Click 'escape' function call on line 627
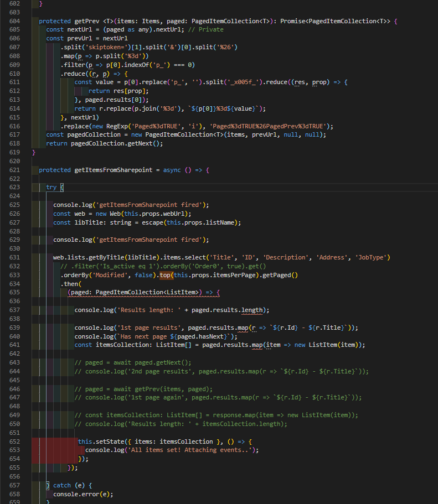The height and width of the screenshot is (504, 438). (152, 222)
